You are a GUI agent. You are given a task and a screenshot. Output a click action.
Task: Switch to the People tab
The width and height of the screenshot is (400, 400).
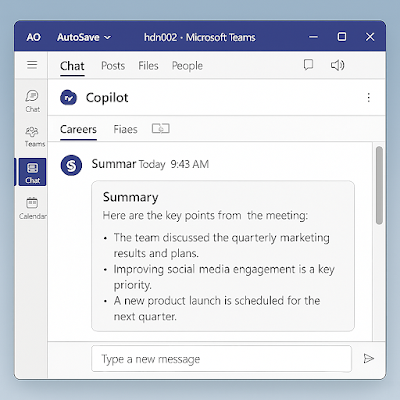(x=187, y=66)
